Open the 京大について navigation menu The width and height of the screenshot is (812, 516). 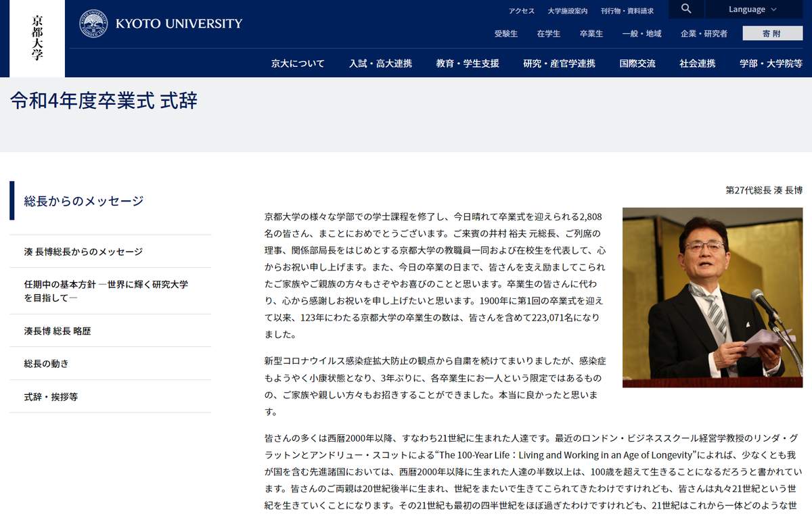coord(296,63)
